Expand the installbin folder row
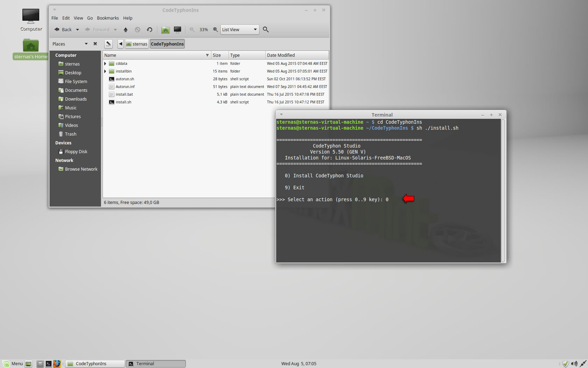 pyautogui.click(x=105, y=71)
